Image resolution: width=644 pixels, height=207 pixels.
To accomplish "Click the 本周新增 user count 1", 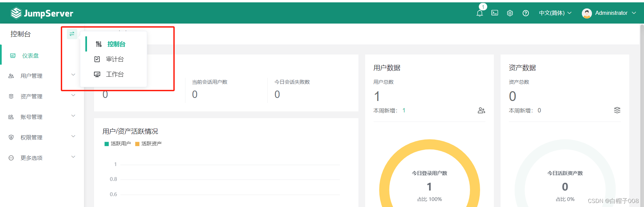I will tap(404, 110).
